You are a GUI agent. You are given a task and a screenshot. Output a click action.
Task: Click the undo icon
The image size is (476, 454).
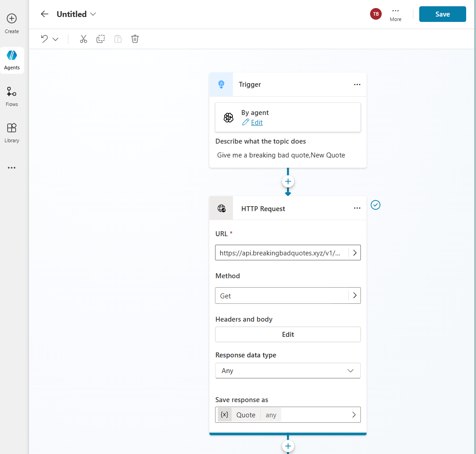tap(45, 39)
